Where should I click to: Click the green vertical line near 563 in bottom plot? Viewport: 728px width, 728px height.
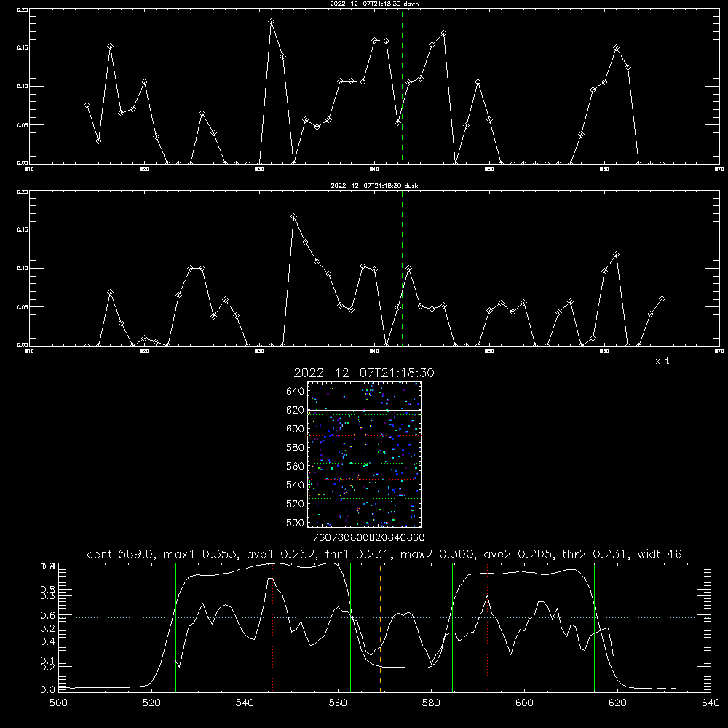(351, 628)
